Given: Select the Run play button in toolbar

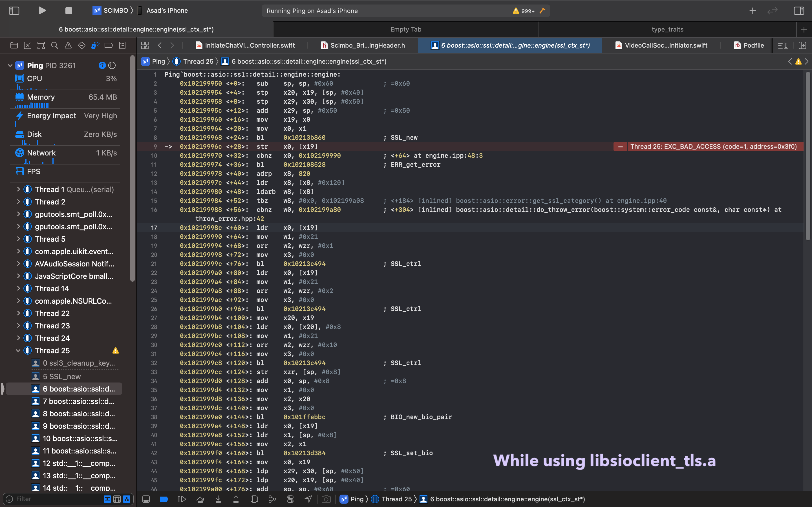Looking at the screenshot, I should (42, 10).
